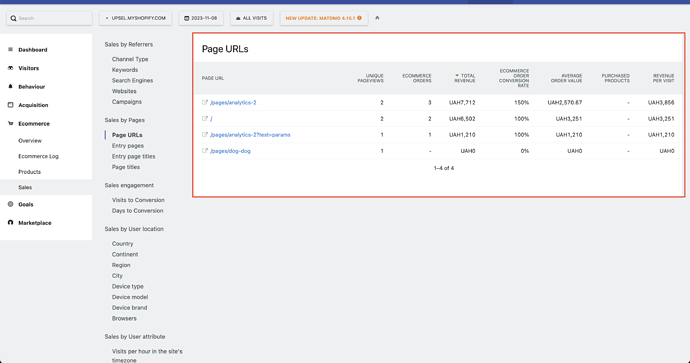Click the Dashboard menu icon
690x363 pixels.
[x=11, y=49]
